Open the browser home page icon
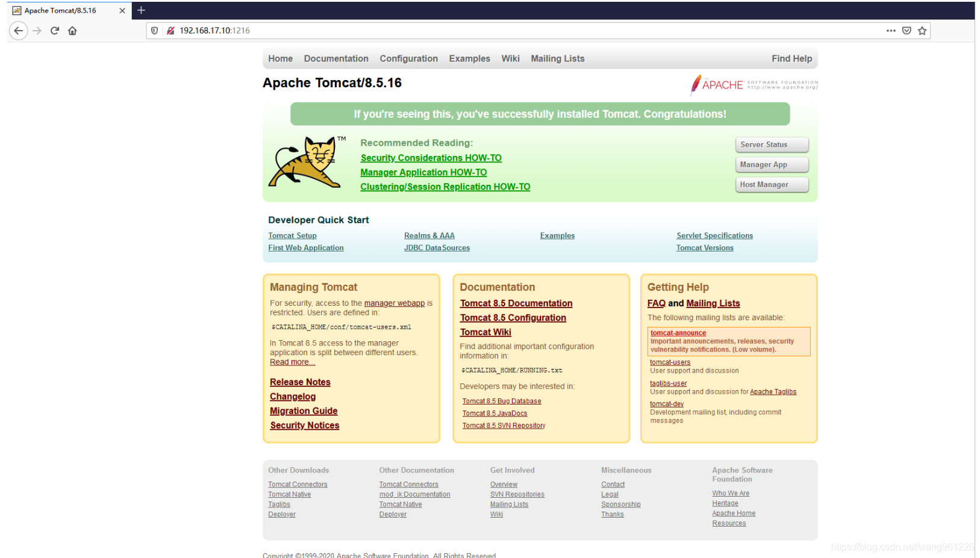980x558 pixels. click(72, 31)
